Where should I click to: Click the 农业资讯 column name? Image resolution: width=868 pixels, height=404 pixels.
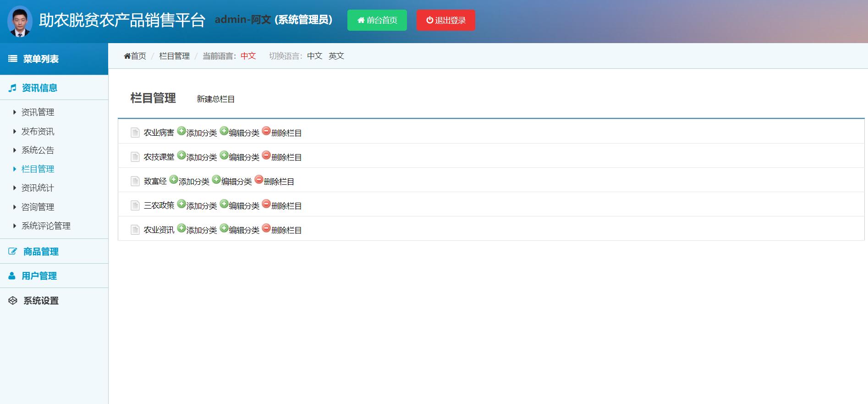coord(159,230)
